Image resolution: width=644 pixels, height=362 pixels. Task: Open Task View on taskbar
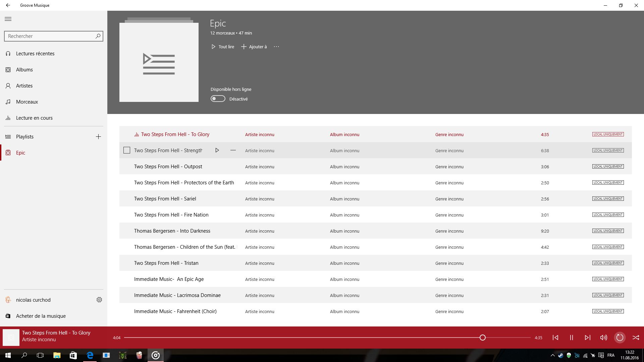[40, 355]
